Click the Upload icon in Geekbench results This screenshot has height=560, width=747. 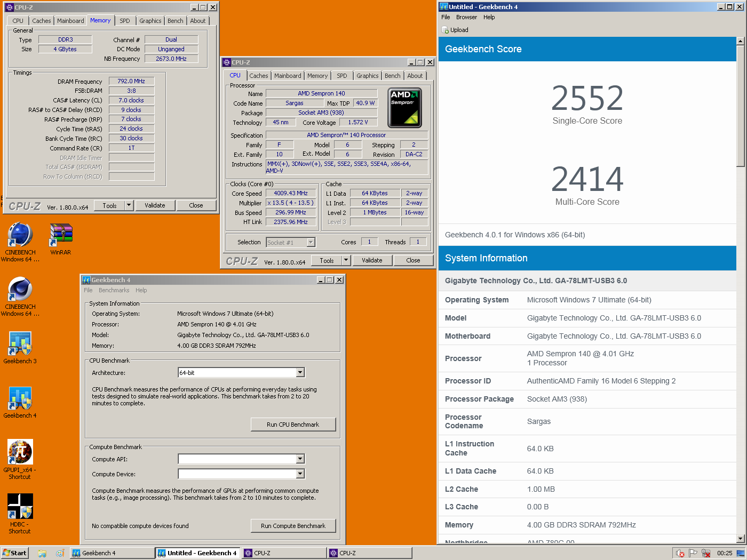point(446,30)
